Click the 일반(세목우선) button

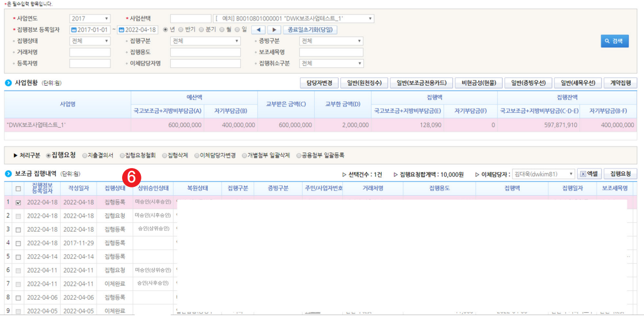(578, 82)
